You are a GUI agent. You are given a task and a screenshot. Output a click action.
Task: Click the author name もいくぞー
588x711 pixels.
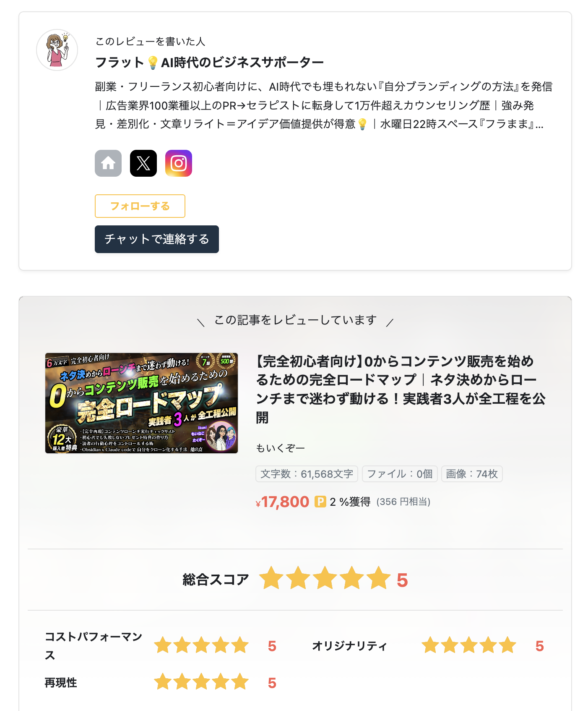click(x=281, y=448)
